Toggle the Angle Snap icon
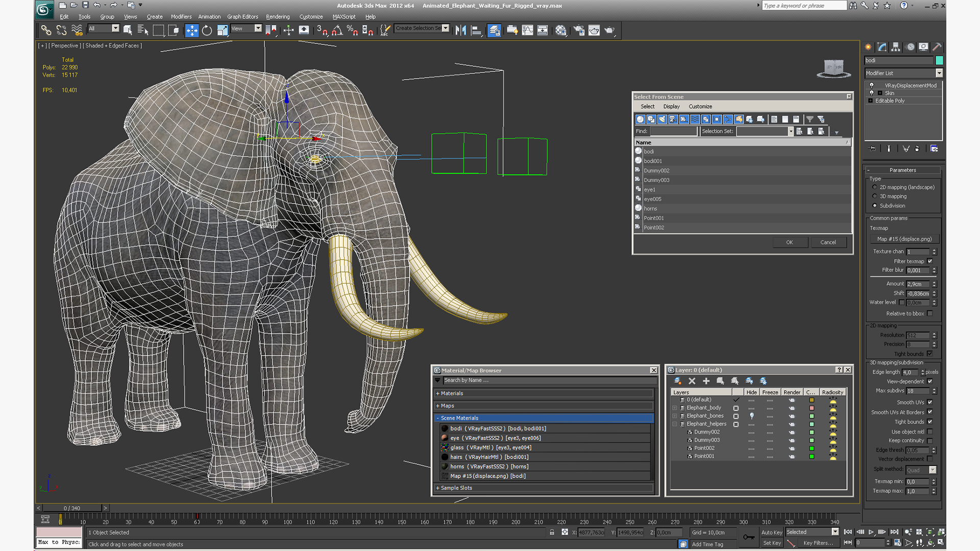The height and width of the screenshot is (551, 980). coord(337,30)
